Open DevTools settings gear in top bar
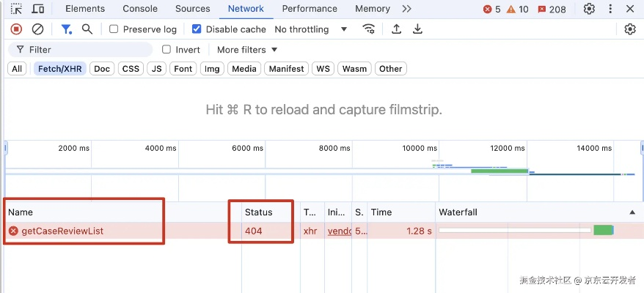The width and height of the screenshot is (644, 293). 589,9
